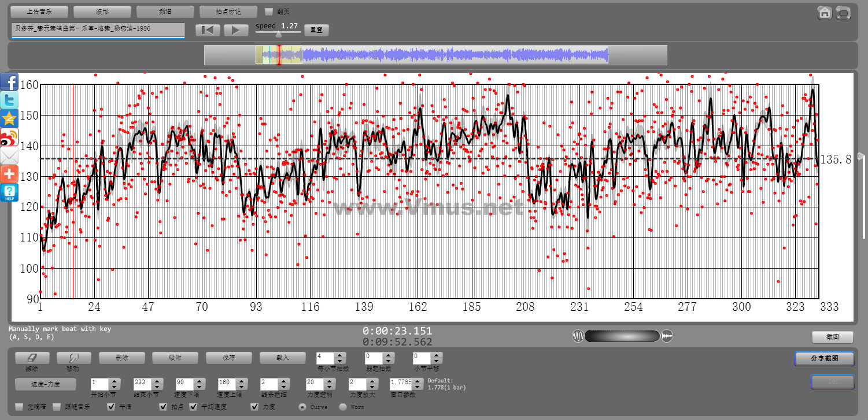Open the Help icon in sidebar
Image resolution: width=868 pixels, height=420 pixels.
click(9, 192)
